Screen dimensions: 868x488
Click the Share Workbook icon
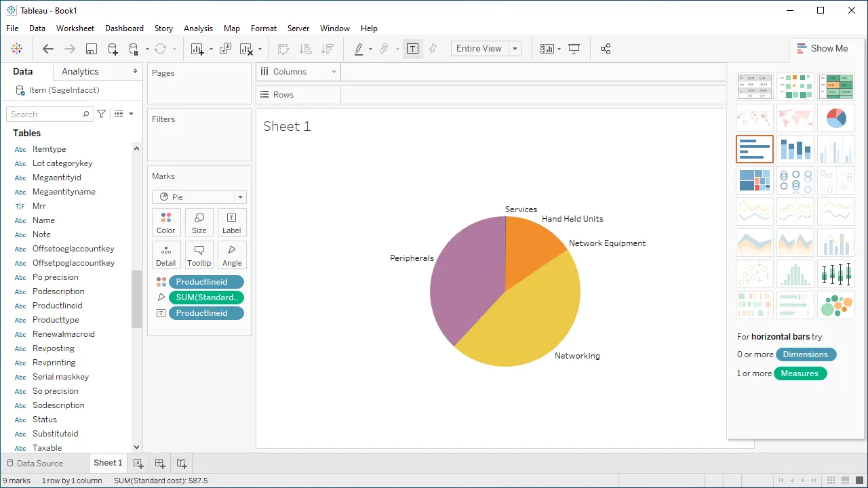click(x=606, y=49)
